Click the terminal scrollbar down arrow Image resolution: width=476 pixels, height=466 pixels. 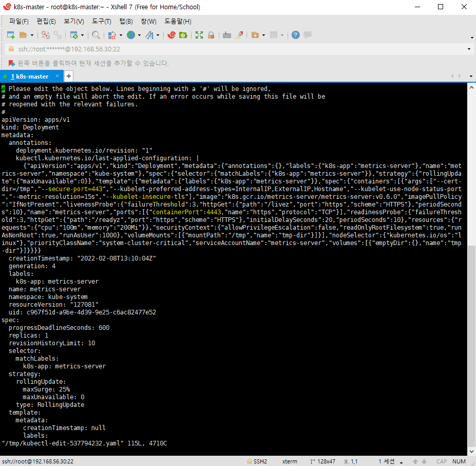pos(471,452)
